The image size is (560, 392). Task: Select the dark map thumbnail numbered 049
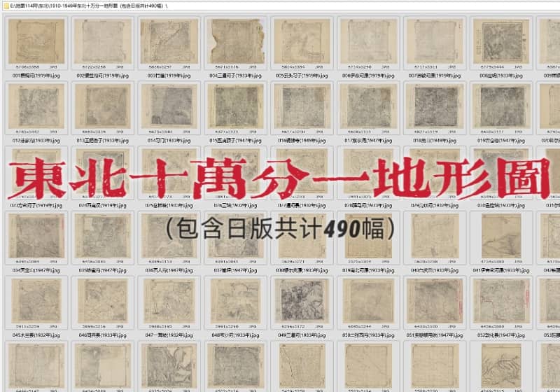tap(302, 301)
